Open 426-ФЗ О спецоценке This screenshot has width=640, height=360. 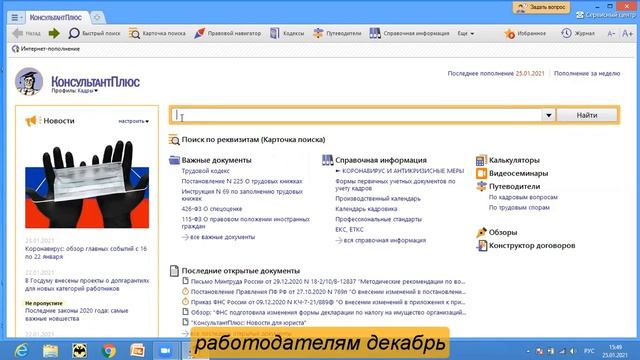211,209
